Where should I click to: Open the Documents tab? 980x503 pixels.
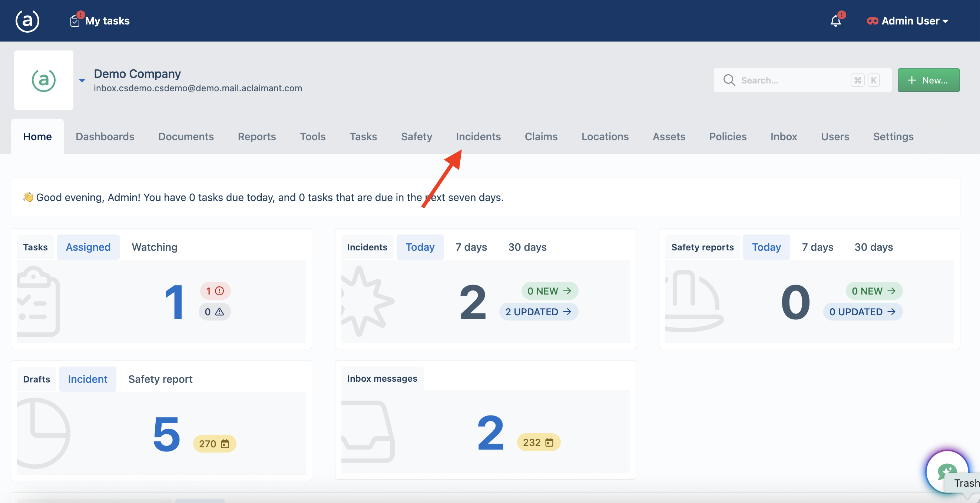click(x=186, y=136)
